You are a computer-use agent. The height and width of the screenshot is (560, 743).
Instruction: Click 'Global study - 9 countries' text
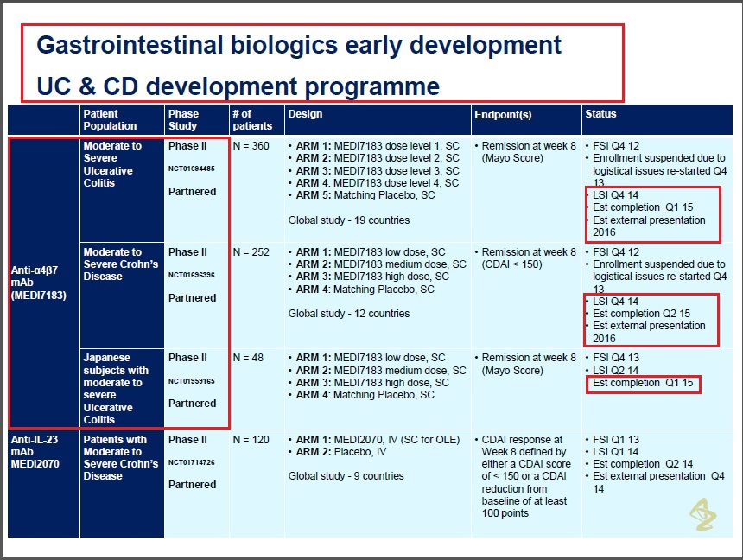click(x=346, y=476)
